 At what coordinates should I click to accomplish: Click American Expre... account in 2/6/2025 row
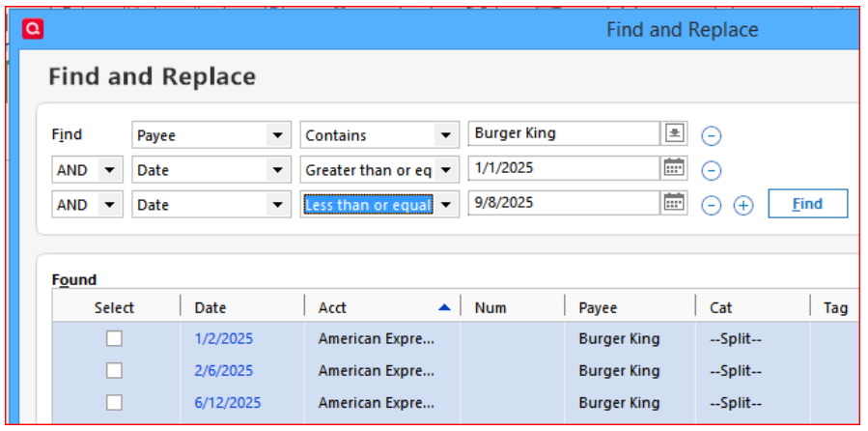click(377, 371)
